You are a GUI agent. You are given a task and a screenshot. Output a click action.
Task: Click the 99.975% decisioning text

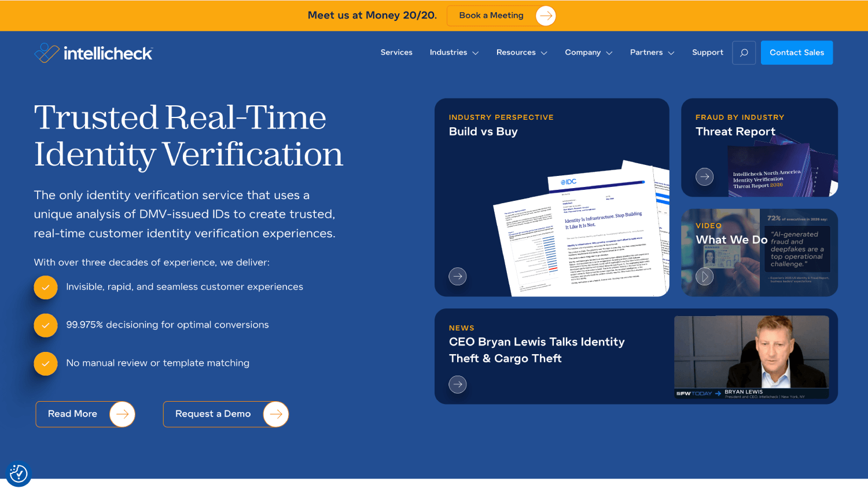167,325
